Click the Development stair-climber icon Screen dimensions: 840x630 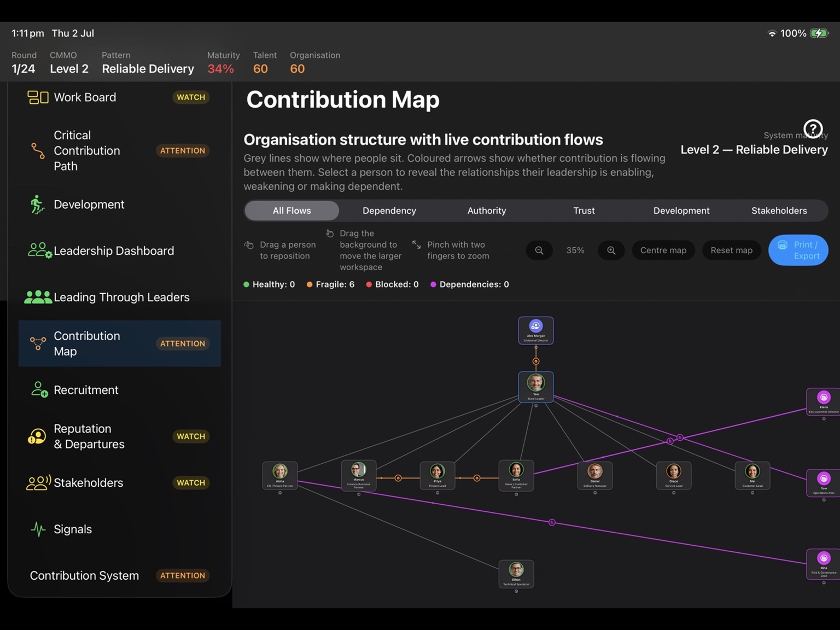coord(37,205)
